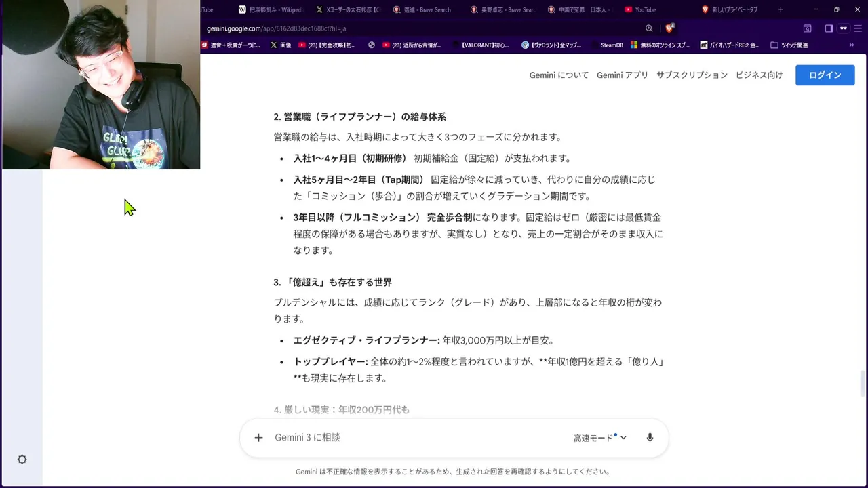Show more bookmarks with double chevron
Image resolution: width=868 pixels, height=488 pixels.
852,45
